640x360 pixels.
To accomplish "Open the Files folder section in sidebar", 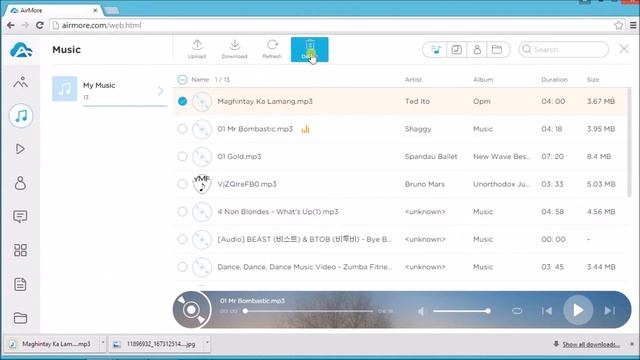I will [x=20, y=318].
